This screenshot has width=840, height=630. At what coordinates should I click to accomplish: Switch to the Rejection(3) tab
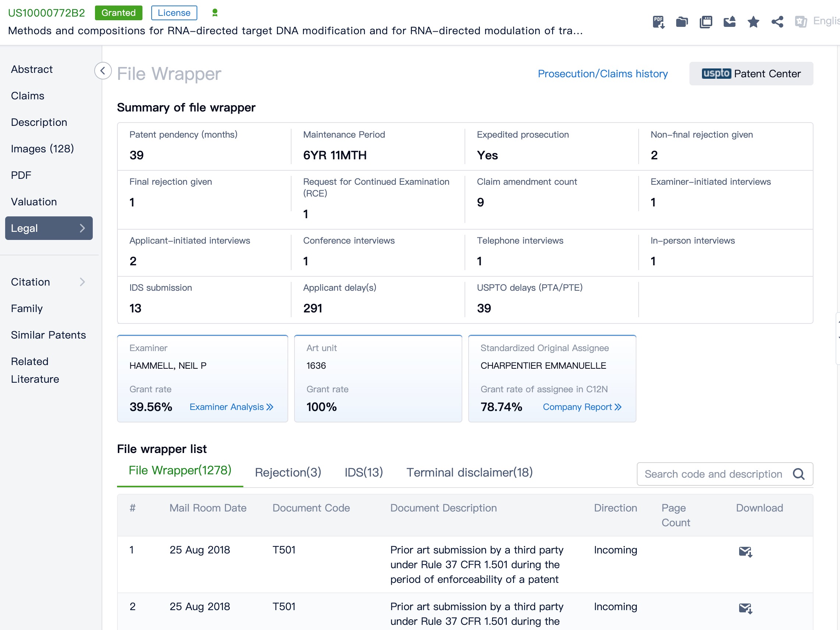(x=288, y=473)
